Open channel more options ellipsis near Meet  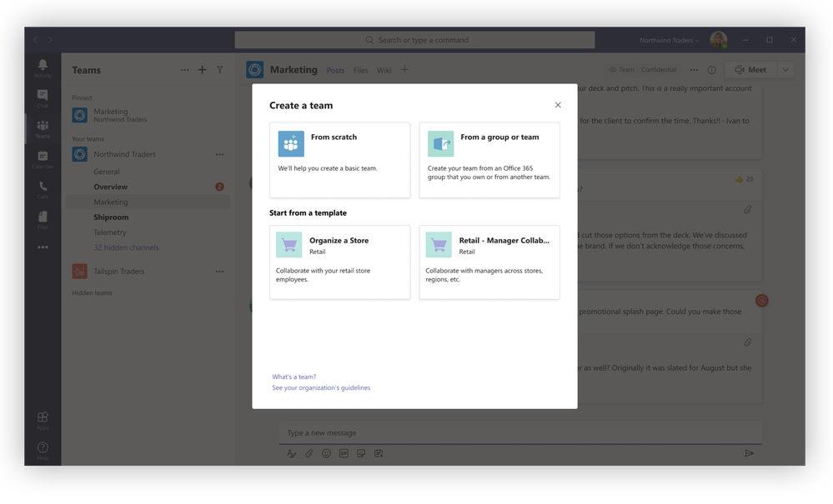coord(694,70)
